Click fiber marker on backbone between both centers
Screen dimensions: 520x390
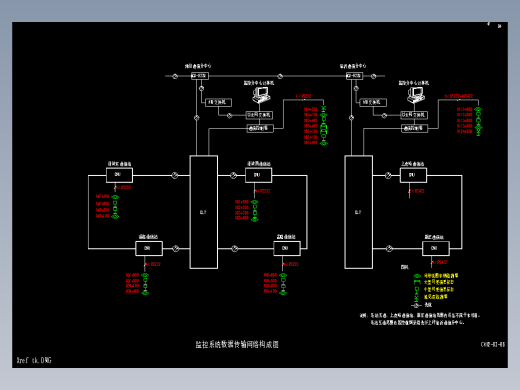click(280, 76)
